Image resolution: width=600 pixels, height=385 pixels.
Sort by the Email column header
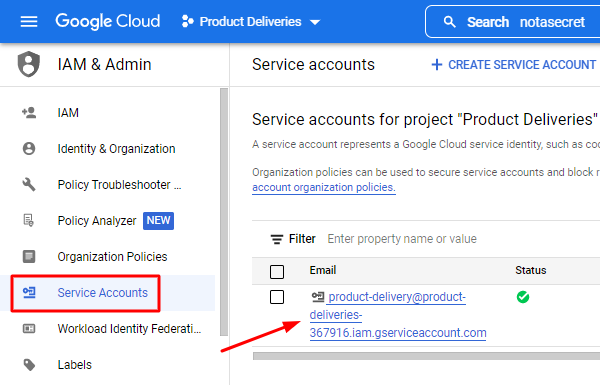pos(323,270)
